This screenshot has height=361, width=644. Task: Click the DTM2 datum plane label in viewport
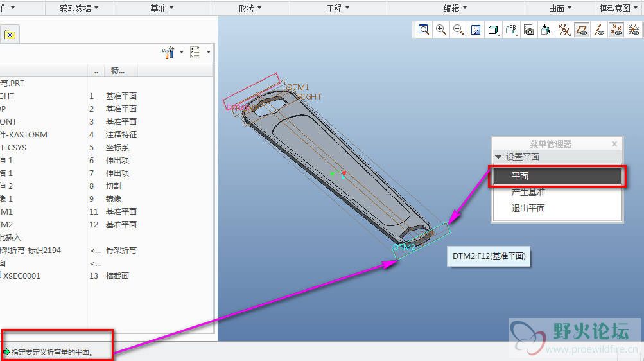[x=404, y=247]
